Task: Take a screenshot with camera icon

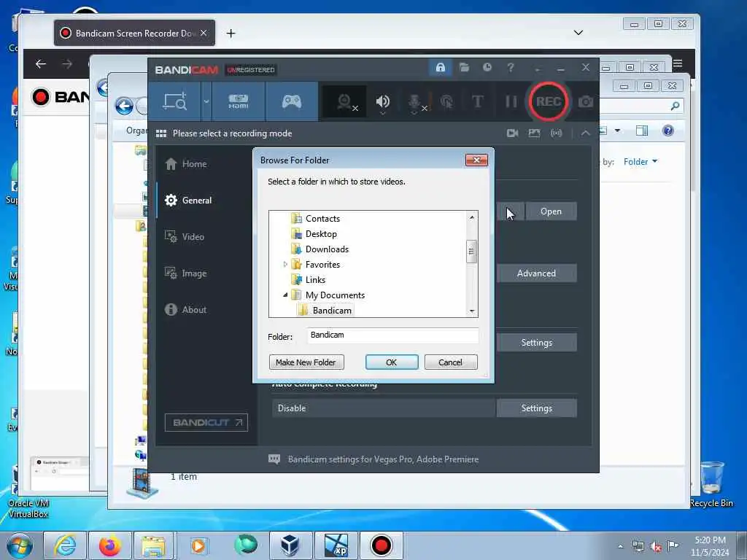Action: click(x=586, y=101)
